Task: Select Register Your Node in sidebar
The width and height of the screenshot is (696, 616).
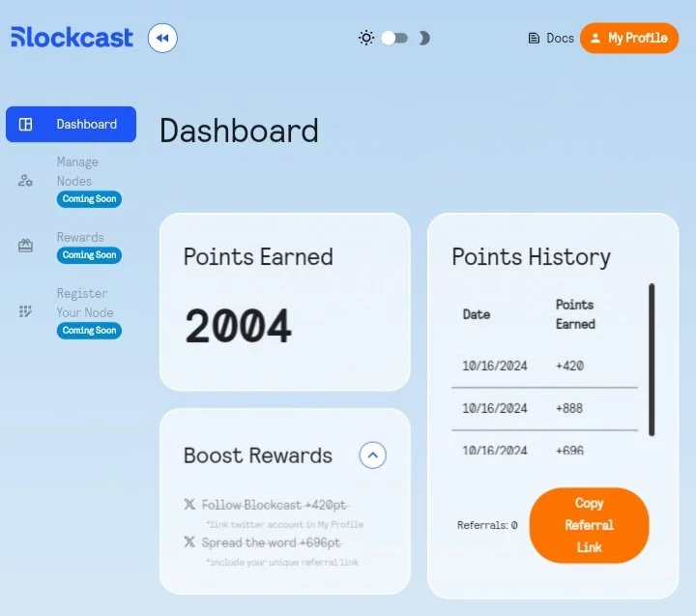Action: click(x=71, y=311)
